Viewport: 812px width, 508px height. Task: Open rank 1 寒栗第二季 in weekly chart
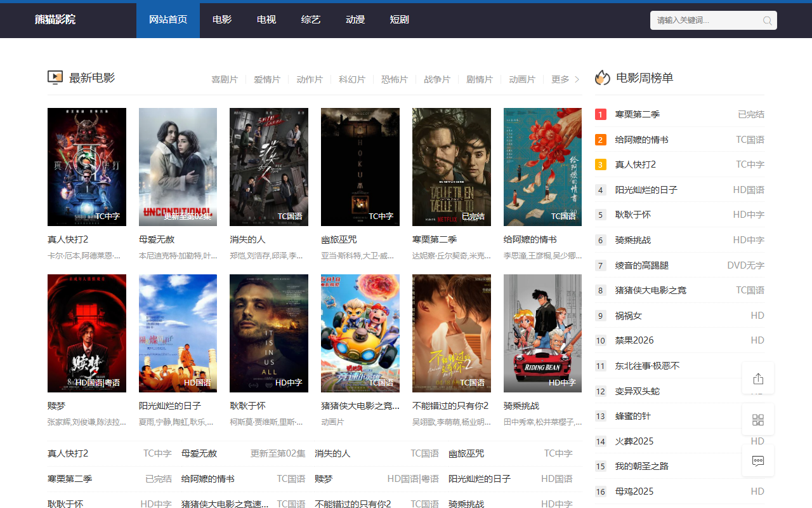(638, 114)
